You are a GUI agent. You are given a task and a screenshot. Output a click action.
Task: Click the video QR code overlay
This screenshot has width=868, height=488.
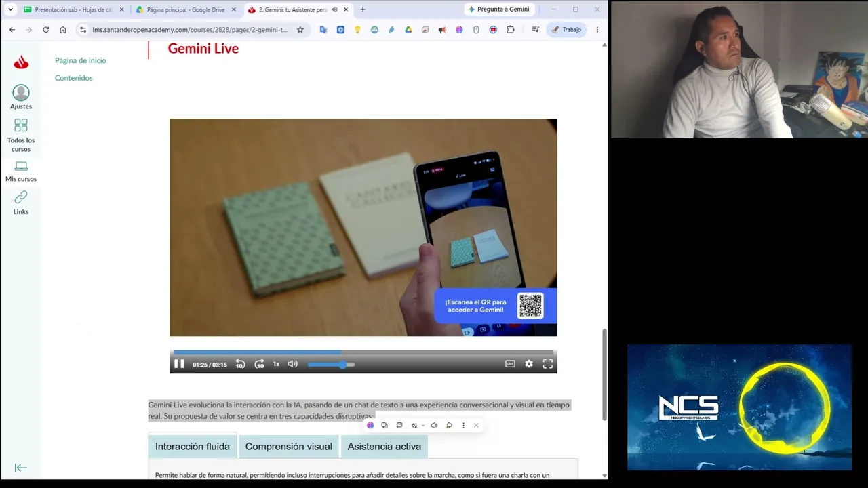pyautogui.click(x=530, y=306)
